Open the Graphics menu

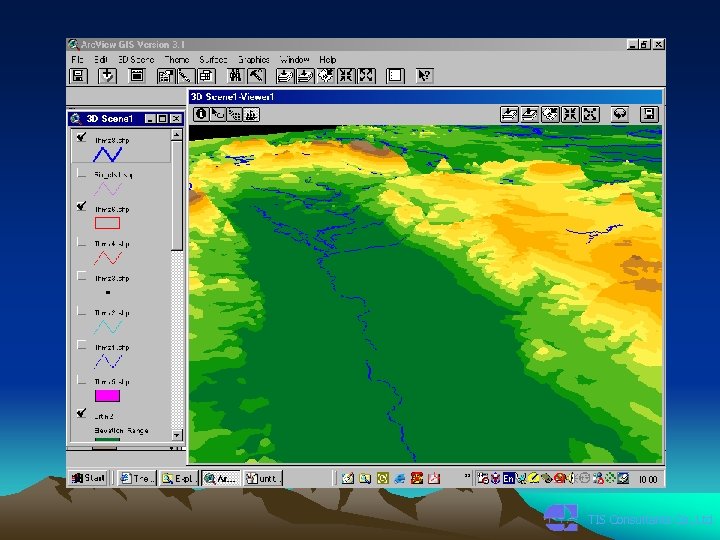[253, 60]
